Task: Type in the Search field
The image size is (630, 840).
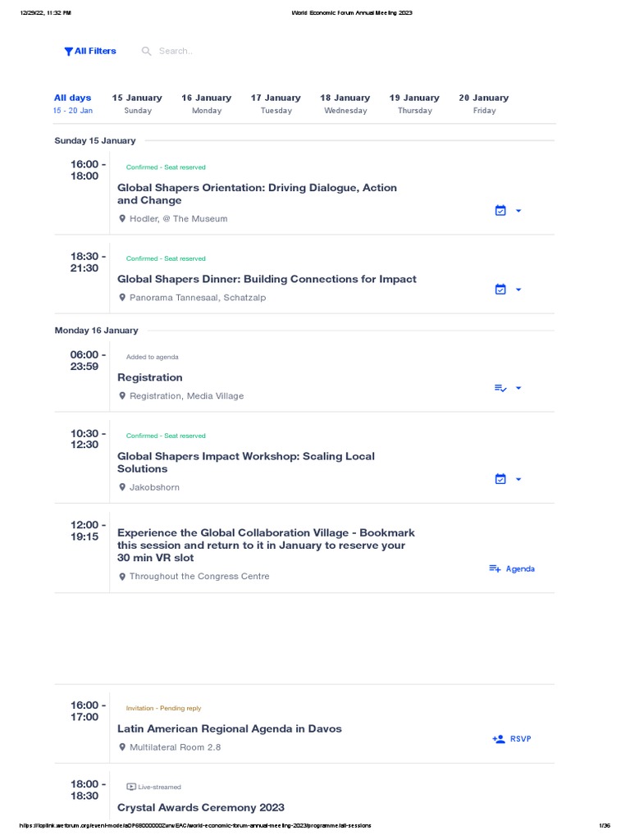Action: pyautogui.click(x=213, y=52)
